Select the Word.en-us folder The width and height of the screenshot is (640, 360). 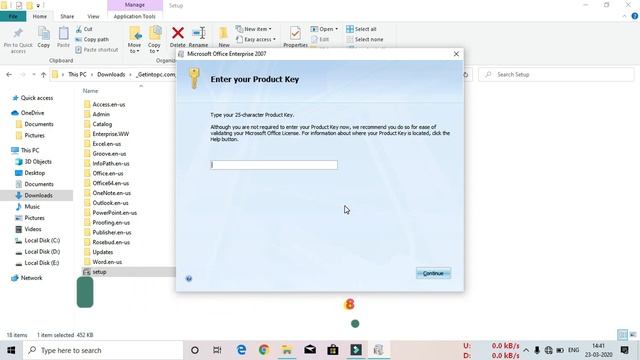107,262
